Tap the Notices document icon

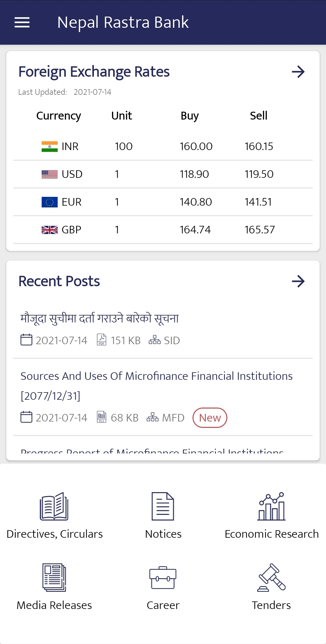point(163,506)
